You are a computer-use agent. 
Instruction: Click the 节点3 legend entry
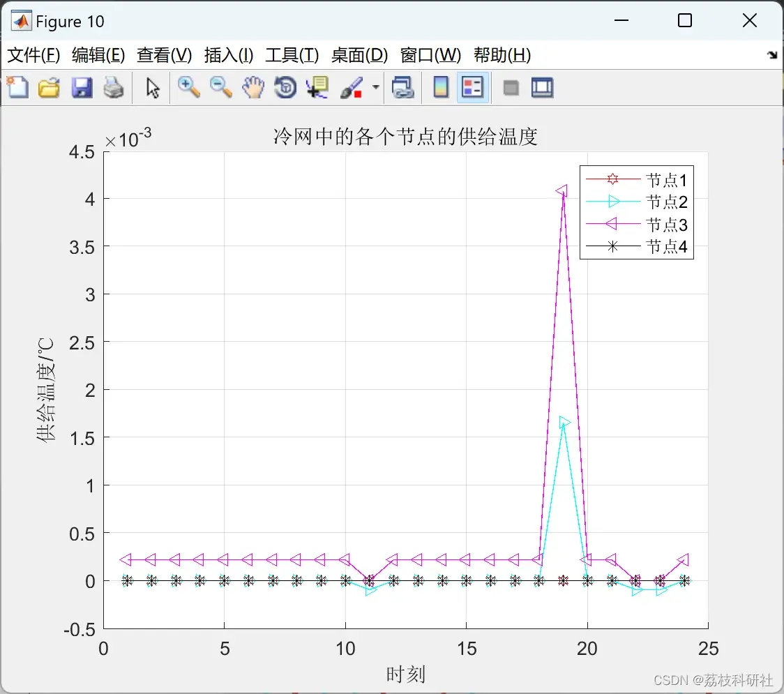click(637, 224)
